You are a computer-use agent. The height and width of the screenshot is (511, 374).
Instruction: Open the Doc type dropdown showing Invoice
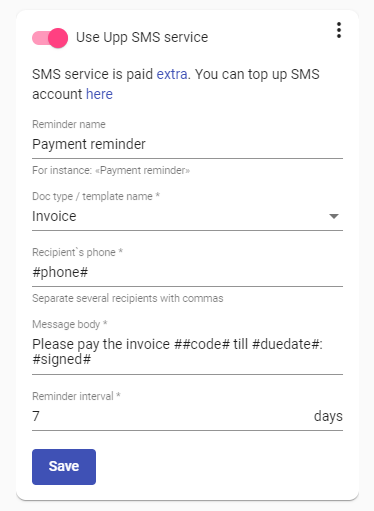[187, 216]
